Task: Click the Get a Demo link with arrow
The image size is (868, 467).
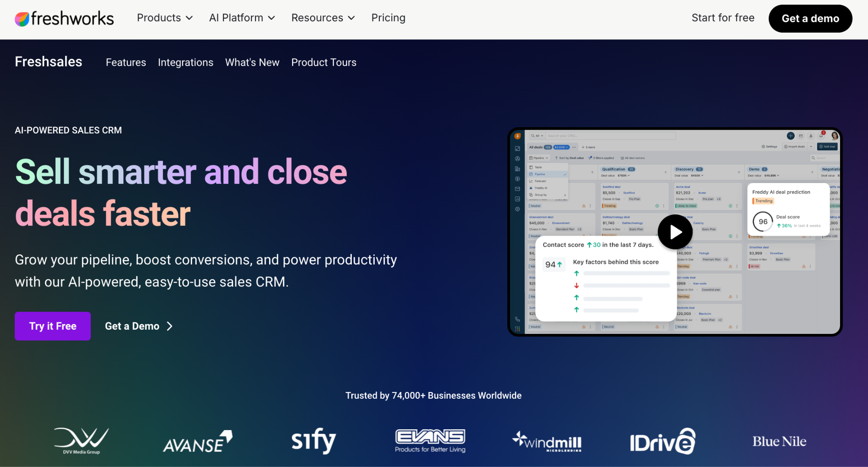Action: pos(139,326)
